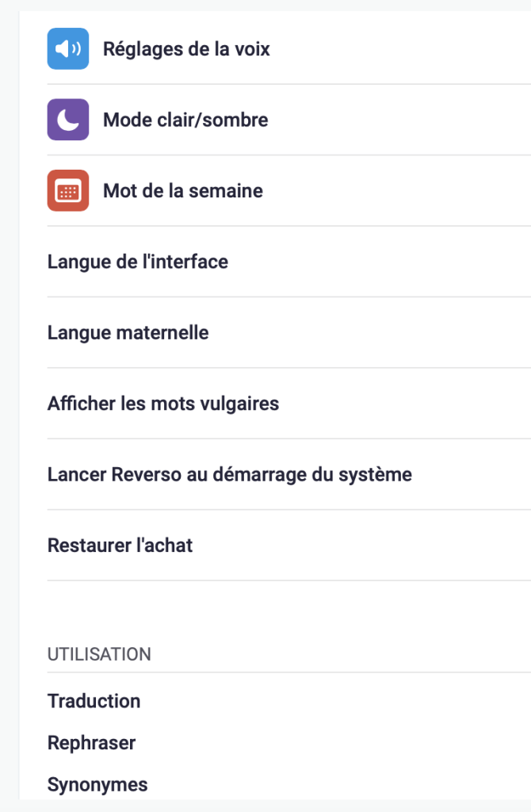Select Rephraser in the usage list
This screenshot has height=812, width=531.
coord(92,743)
